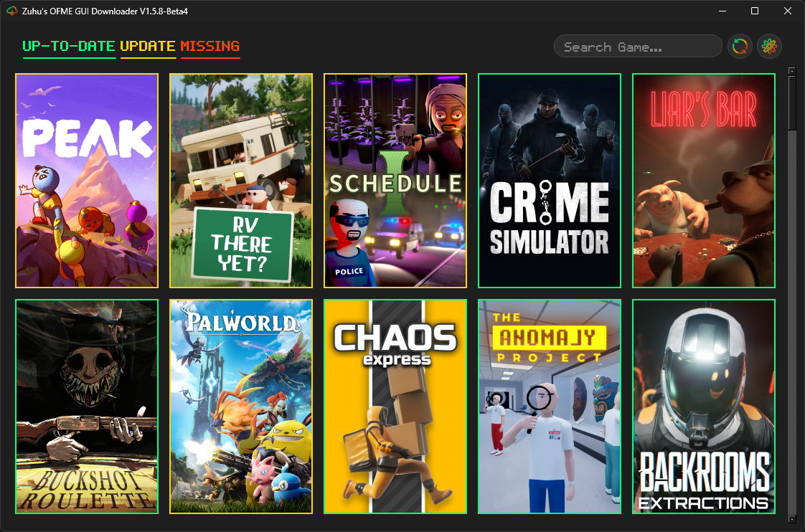The height and width of the screenshot is (532, 805).
Task: Click the vertical scrollbar thumb
Action: tap(791, 103)
